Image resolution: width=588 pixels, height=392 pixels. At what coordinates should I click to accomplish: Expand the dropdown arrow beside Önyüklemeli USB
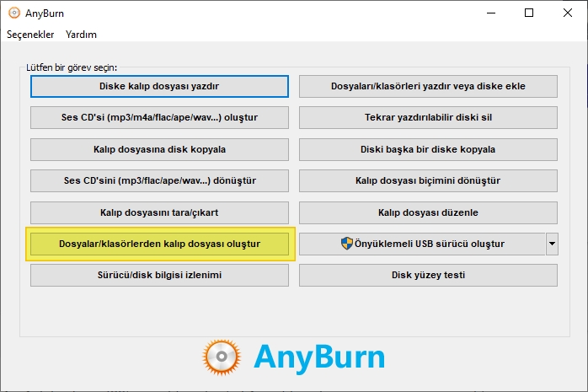[552, 244]
